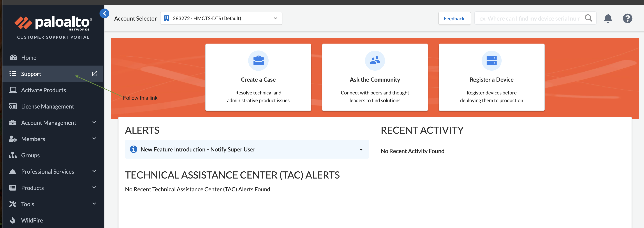The height and width of the screenshot is (228, 644).
Task: Open Activate Products menu item
Action: click(53, 90)
